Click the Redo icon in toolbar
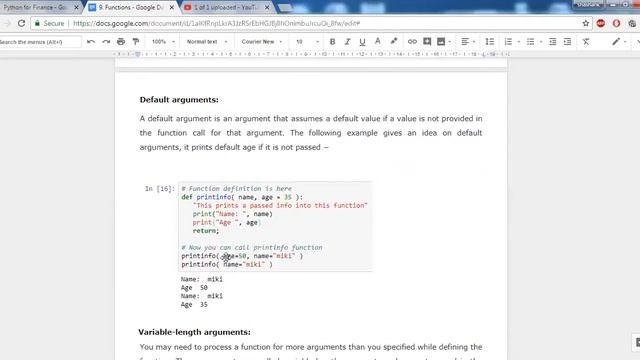This screenshot has width=640, height=360. point(106,42)
